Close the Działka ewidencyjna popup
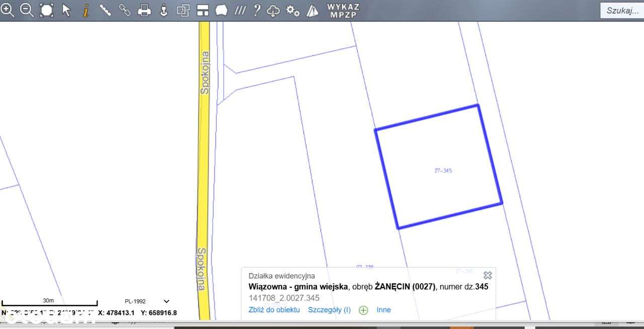 tap(488, 275)
